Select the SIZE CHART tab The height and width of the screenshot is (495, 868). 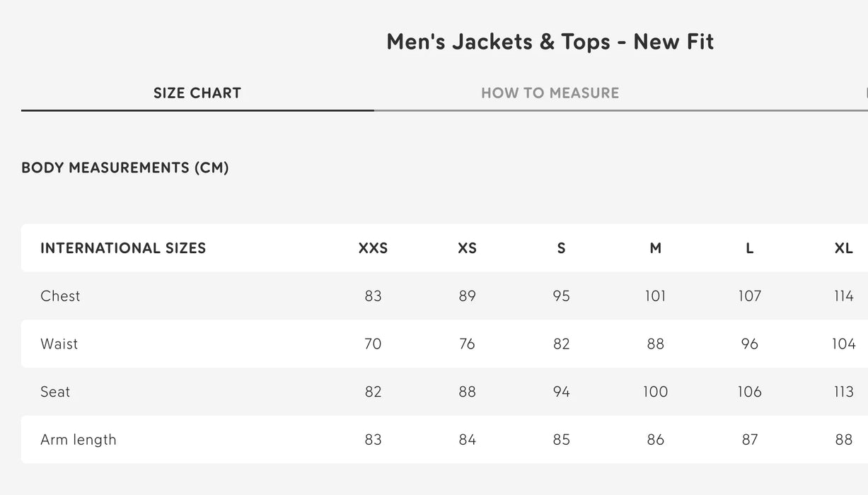197,93
